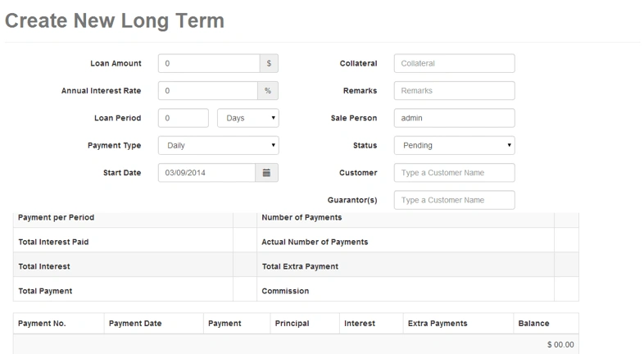Focus the Loan Amount input field
This screenshot has height=354, width=644.
209,63
